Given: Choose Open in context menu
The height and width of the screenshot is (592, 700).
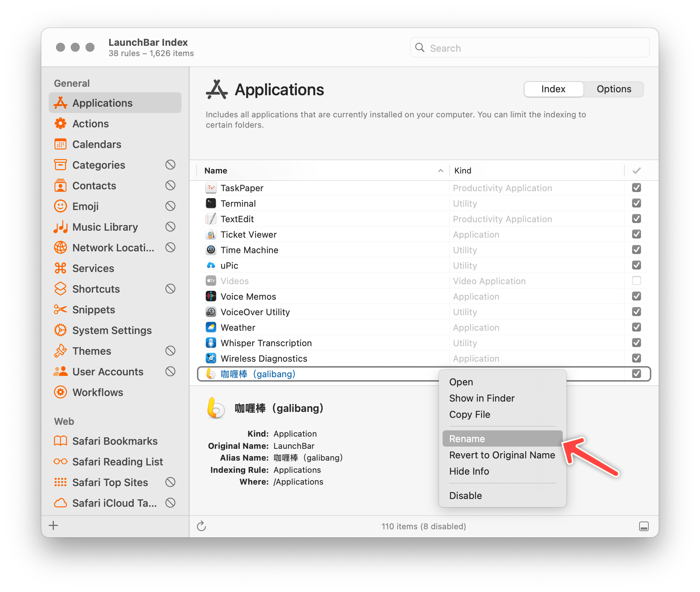Looking at the screenshot, I should tap(502, 382).
